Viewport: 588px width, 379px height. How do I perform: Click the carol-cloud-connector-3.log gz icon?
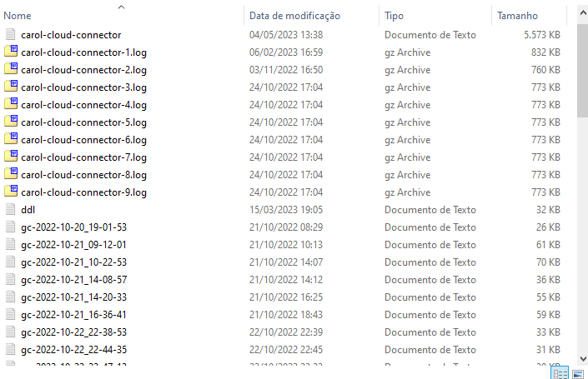11,87
